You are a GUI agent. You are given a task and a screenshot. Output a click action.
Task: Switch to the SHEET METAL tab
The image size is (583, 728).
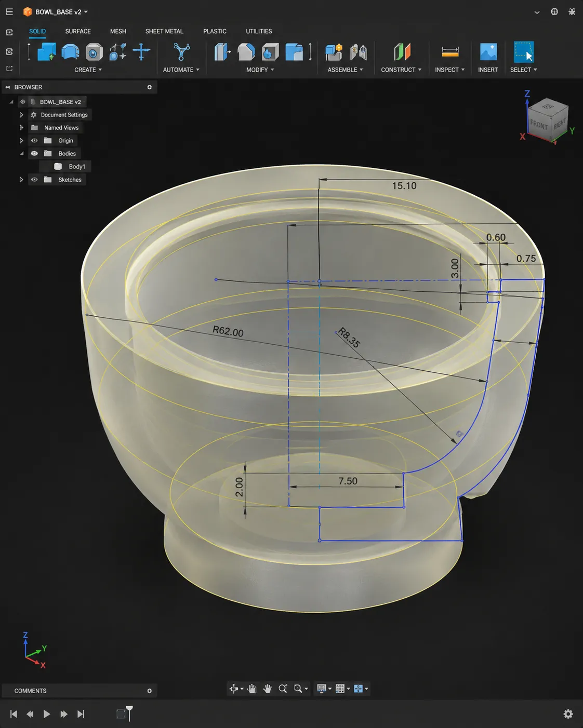[x=164, y=31]
